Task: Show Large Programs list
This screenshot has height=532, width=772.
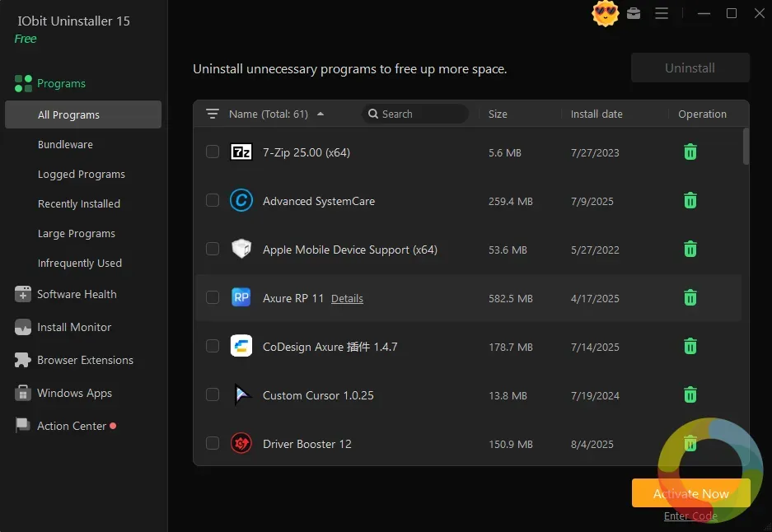Action: pyautogui.click(x=77, y=233)
